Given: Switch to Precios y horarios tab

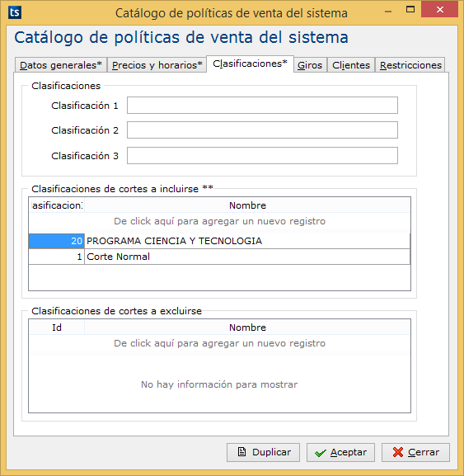Looking at the screenshot, I should [157, 65].
